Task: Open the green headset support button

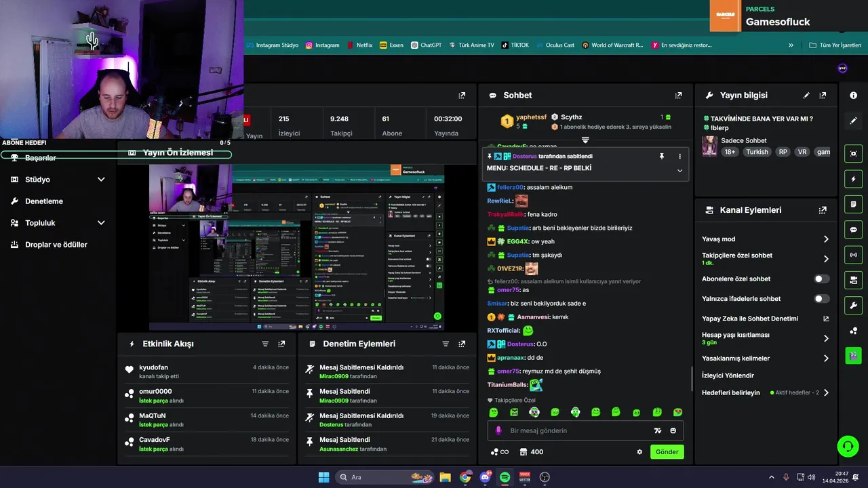Action: click(848, 446)
